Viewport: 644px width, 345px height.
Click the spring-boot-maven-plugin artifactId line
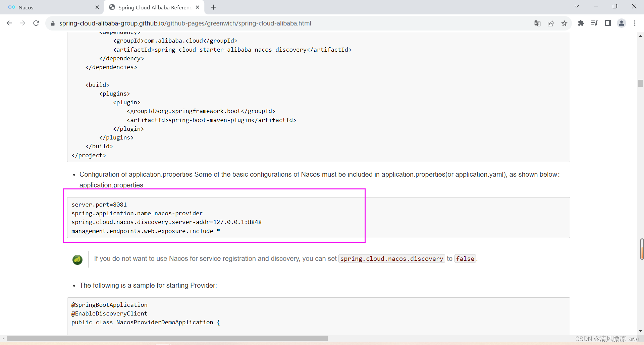click(211, 120)
